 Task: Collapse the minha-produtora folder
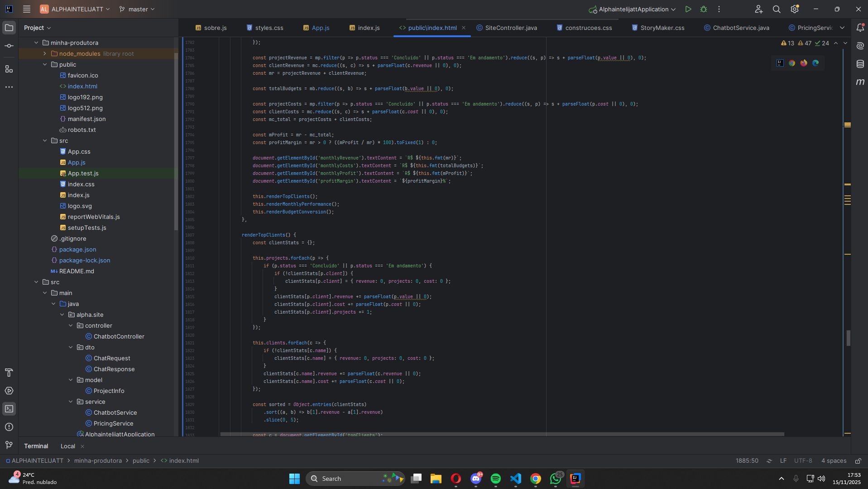pyautogui.click(x=36, y=43)
